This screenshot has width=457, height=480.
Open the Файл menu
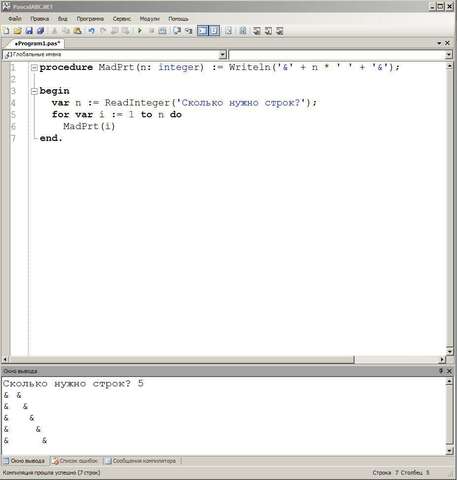click(15, 19)
